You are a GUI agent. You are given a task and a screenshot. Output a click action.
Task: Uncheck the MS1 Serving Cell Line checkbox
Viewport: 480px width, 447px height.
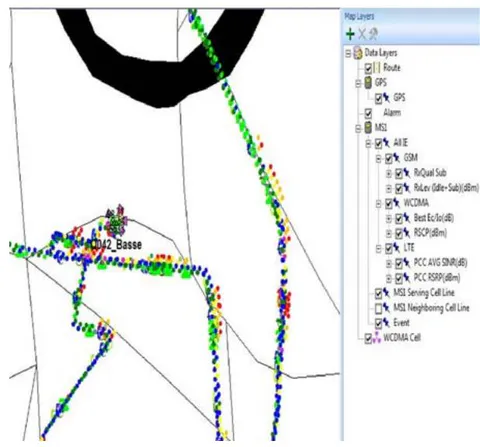point(378,293)
